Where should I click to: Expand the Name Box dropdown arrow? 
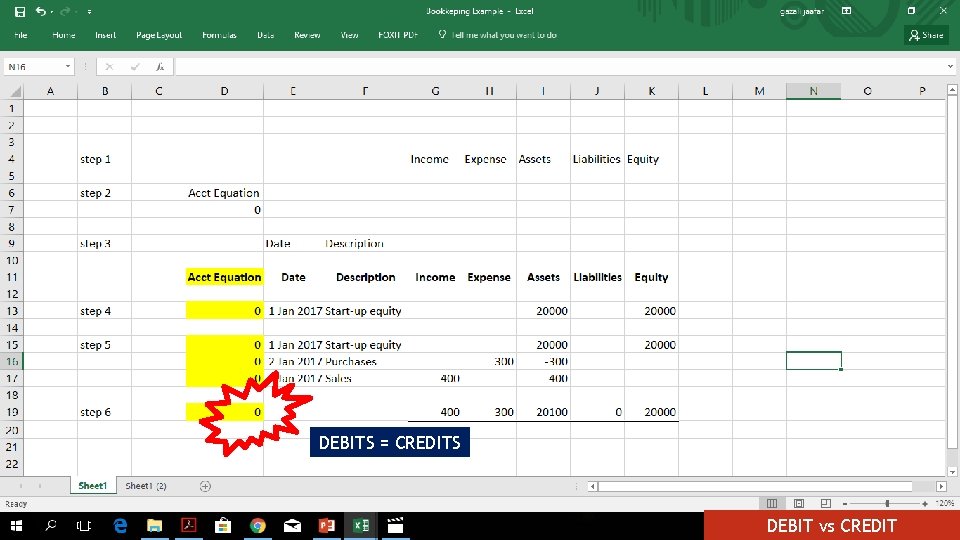[68, 67]
